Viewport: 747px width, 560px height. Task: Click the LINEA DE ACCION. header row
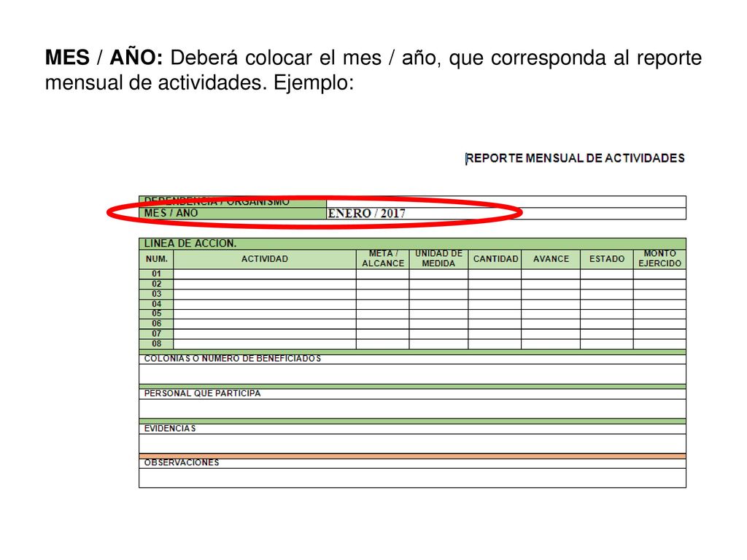pyautogui.click(x=413, y=244)
